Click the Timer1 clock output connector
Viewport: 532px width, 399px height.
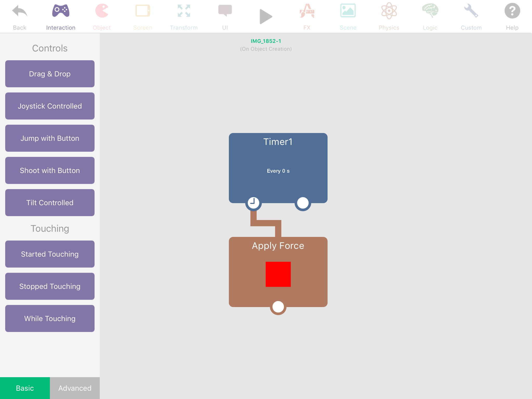tap(253, 203)
